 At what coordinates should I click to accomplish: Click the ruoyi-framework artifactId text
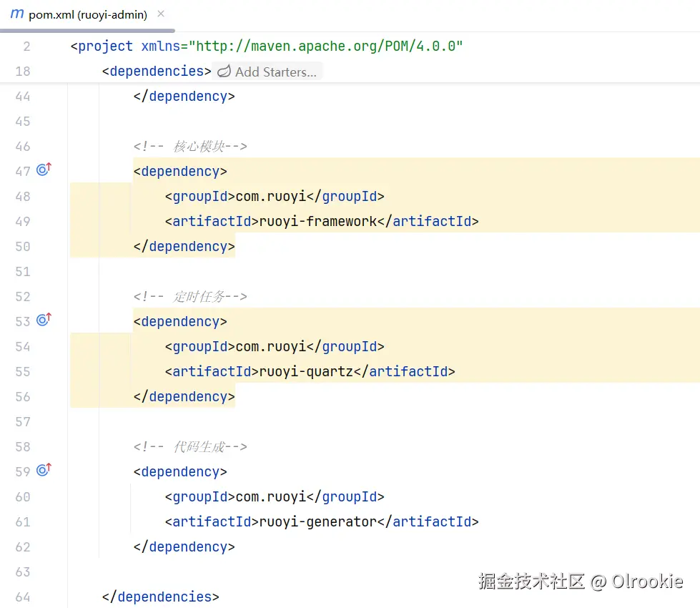click(x=317, y=222)
